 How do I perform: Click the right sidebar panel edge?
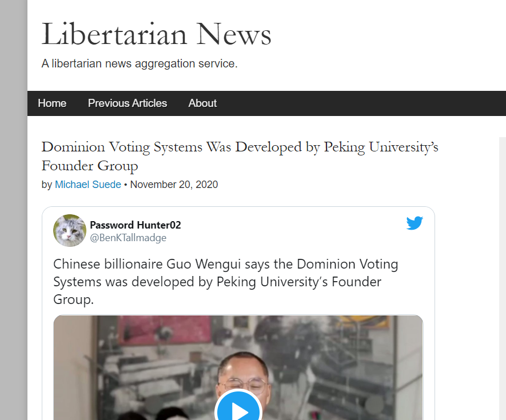tap(503, 278)
